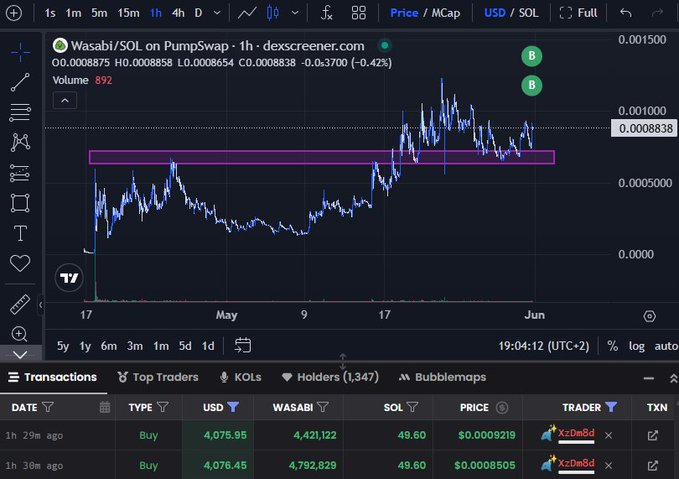Open the TYPE column filter

point(162,407)
